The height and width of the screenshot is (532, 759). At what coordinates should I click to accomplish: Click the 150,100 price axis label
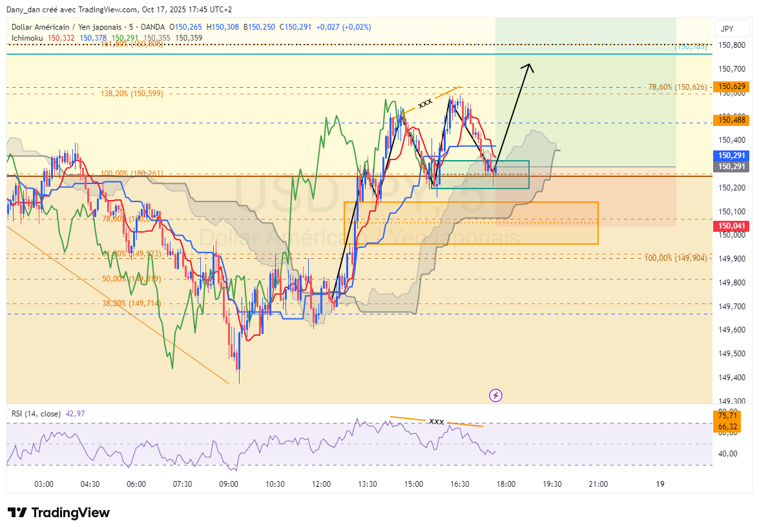pos(732,212)
